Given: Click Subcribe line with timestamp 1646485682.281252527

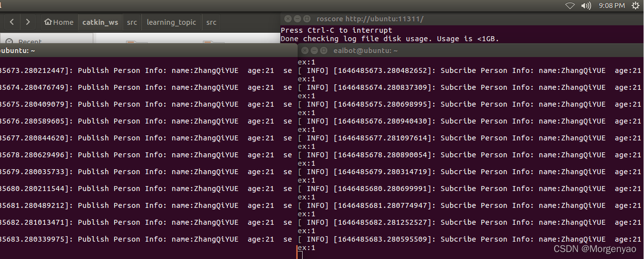Looking at the screenshot, I should [x=469, y=222].
